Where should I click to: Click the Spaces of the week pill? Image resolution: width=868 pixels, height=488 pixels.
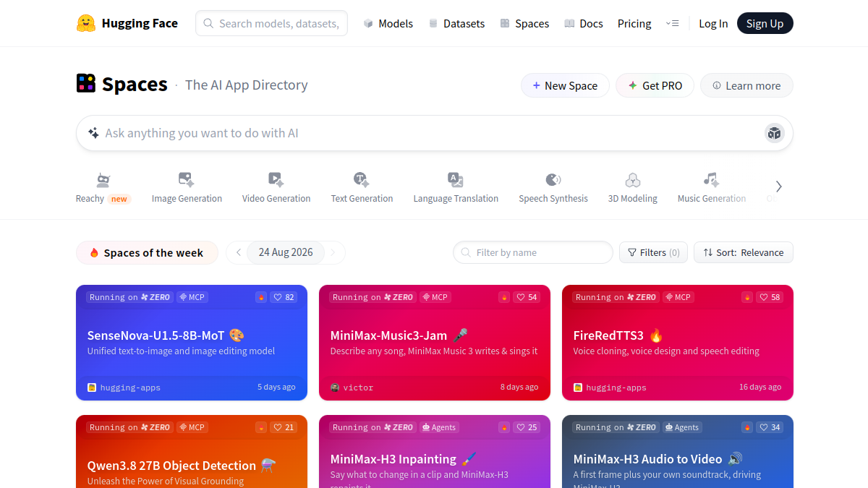[147, 252]
